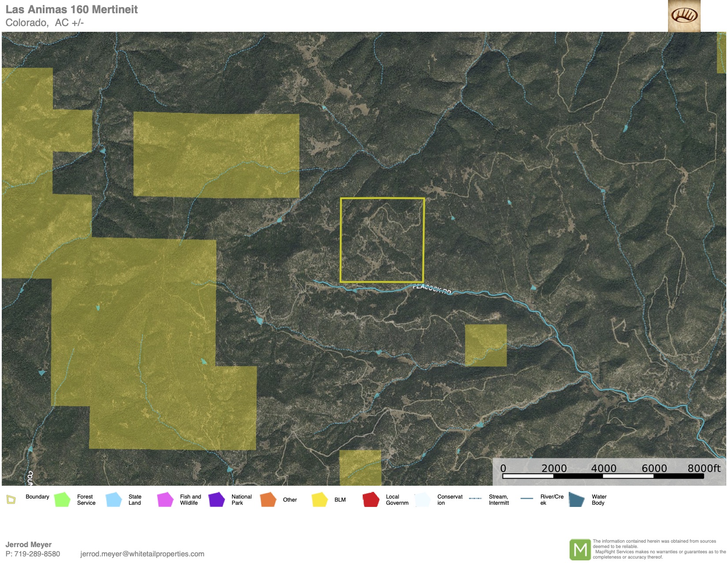This screenshot has height=563, width=728.
Task: Click the solid River/Creek line symbol
Action: click(x=527, y=499)
